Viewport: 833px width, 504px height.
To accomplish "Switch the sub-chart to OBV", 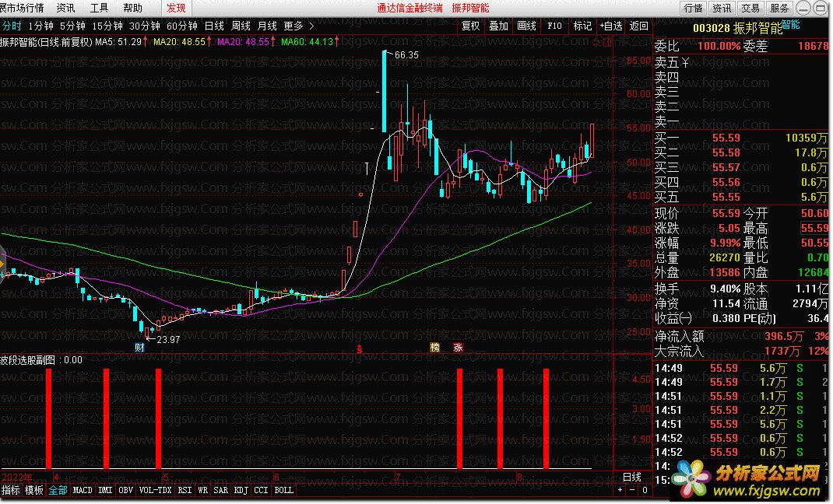I will (126, 491).
